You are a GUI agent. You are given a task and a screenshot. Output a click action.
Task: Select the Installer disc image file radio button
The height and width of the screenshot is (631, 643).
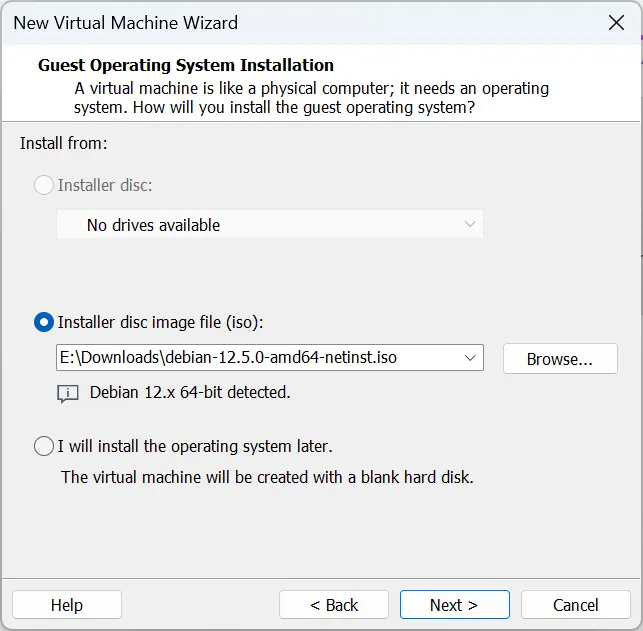[x=45, y=322]
